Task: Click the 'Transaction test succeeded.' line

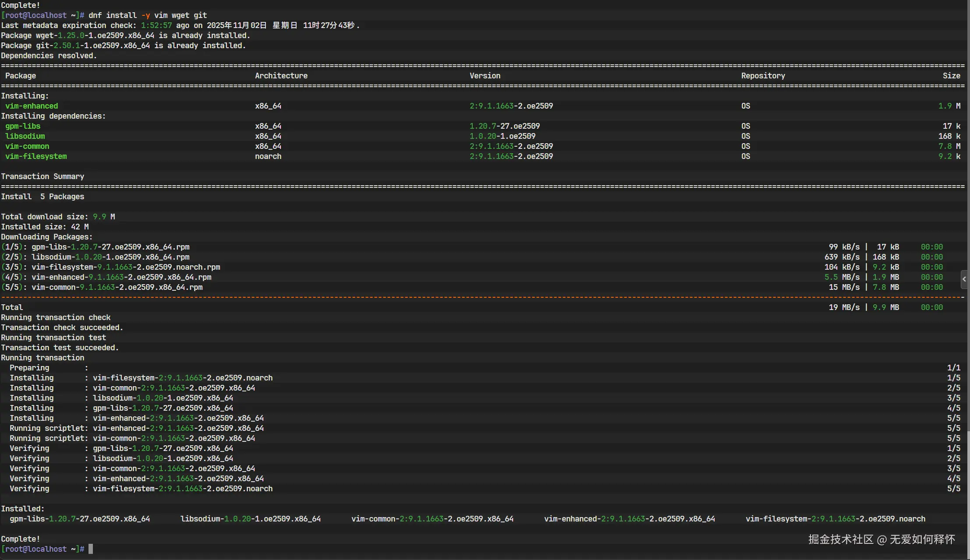Action: (60, 348)
